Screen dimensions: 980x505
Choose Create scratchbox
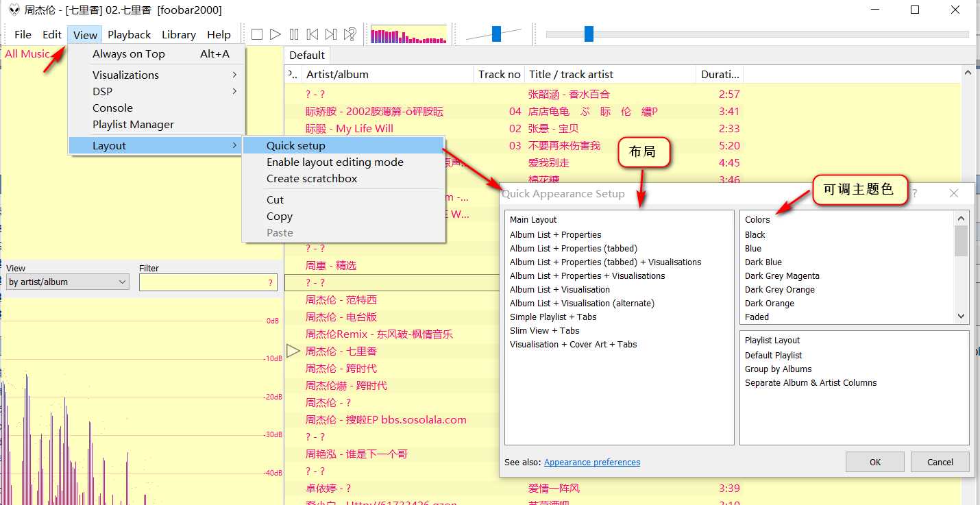click(x=343, y=178)
